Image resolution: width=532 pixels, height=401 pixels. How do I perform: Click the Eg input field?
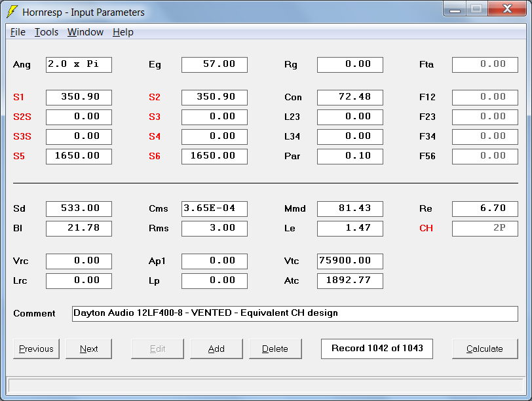pyautogui.click(x=214, y=65)
